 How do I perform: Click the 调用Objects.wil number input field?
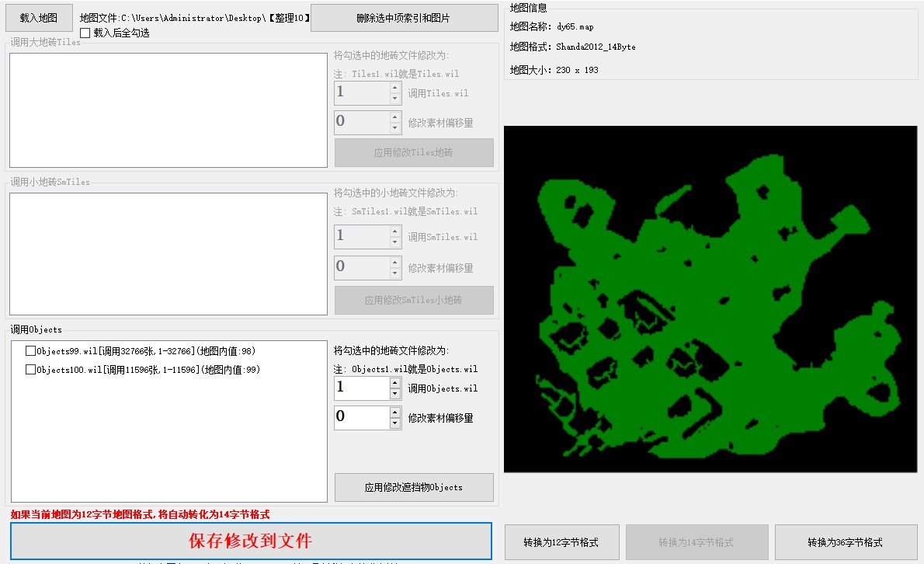tap(361, 388)
